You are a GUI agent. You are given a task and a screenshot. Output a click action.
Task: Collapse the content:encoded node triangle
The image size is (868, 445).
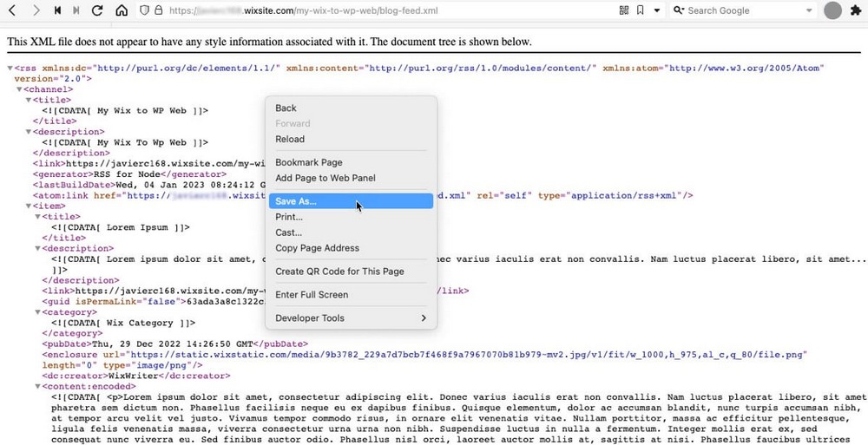[x=38, y=386]
